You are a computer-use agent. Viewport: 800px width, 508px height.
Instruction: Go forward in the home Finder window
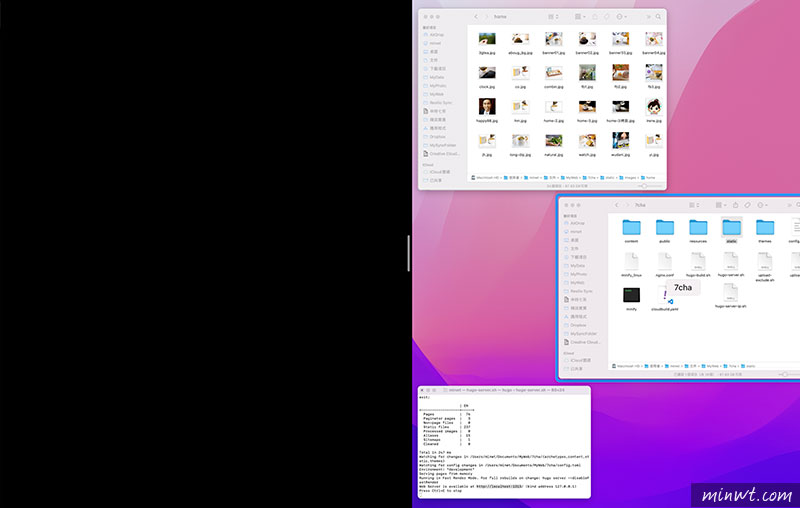click(486, 17)
